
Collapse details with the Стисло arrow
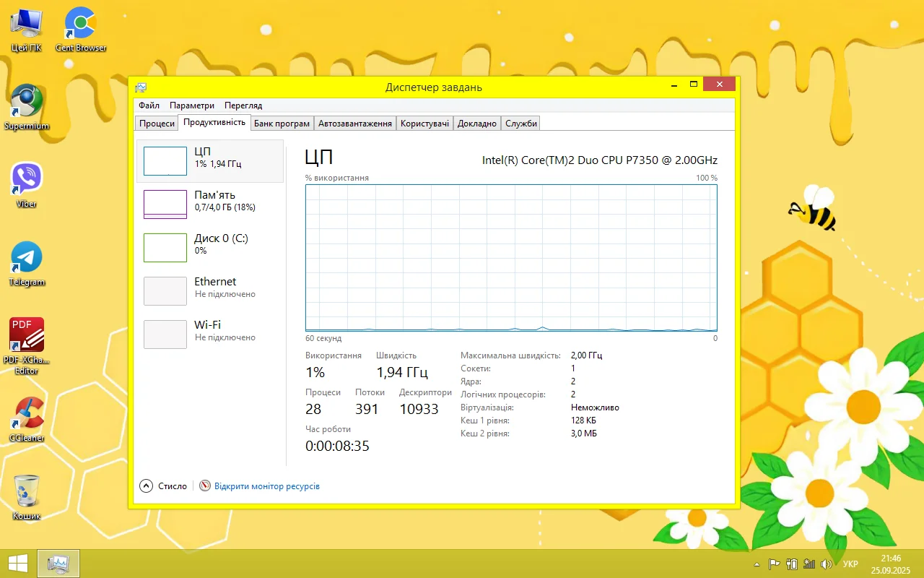147,486
